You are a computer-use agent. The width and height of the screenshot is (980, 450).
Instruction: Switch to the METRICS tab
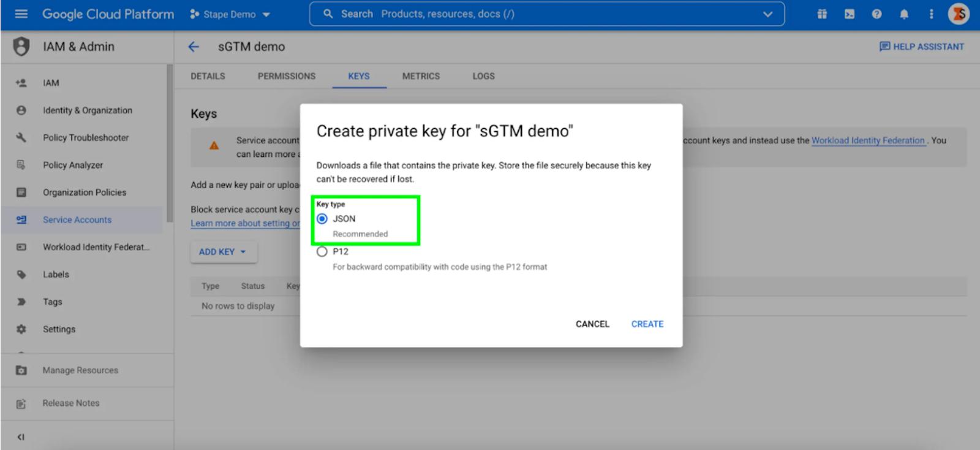[x=421, y=76]
